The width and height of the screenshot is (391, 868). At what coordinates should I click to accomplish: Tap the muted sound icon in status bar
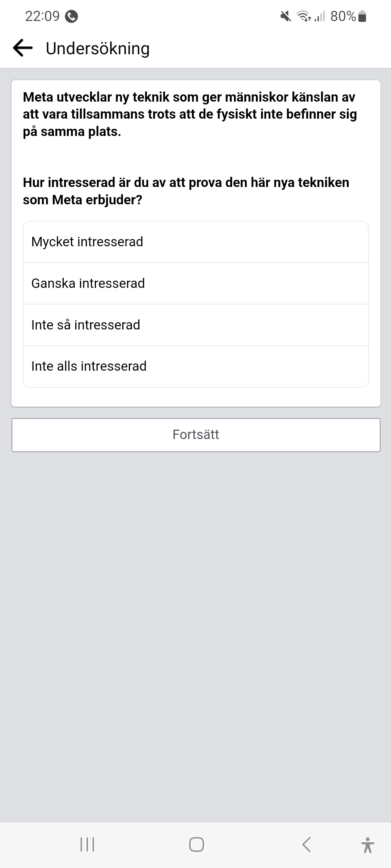coord(286,16)
